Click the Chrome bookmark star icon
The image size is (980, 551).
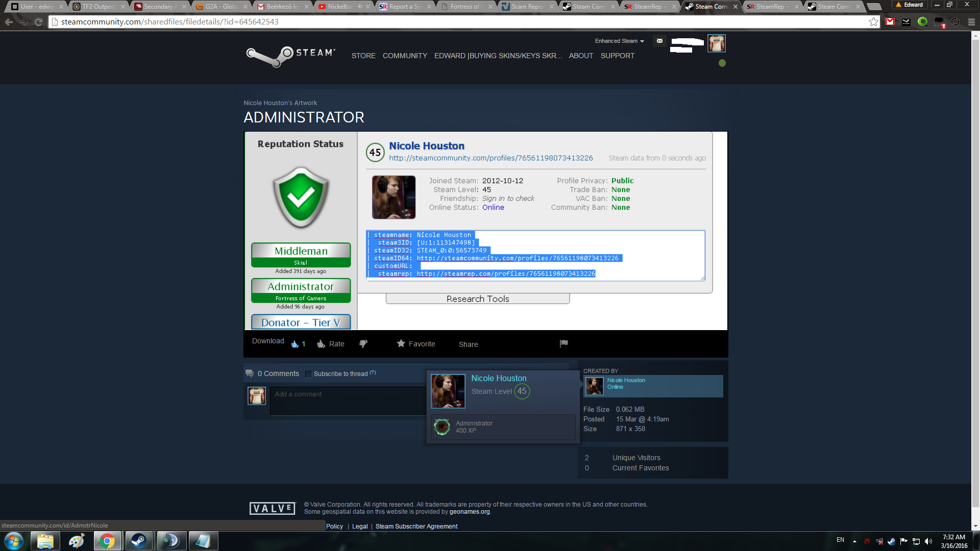[873, 22]
